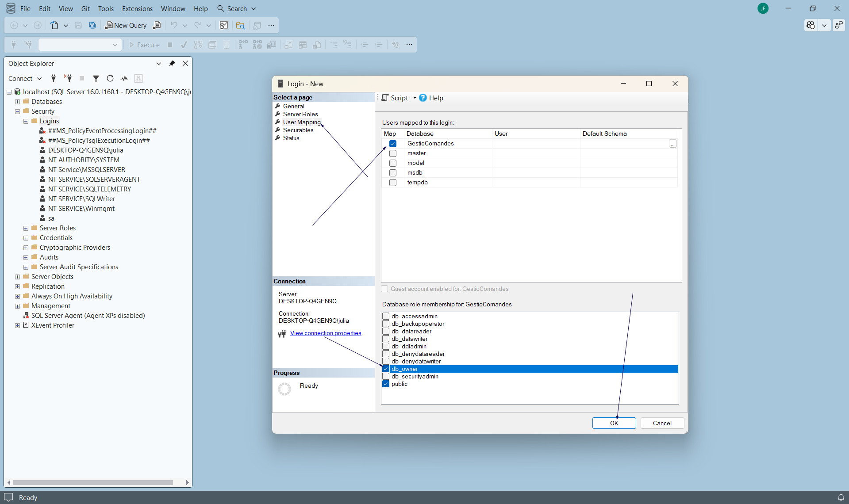Click the Save All toolbar icon

tap(92, 26)
